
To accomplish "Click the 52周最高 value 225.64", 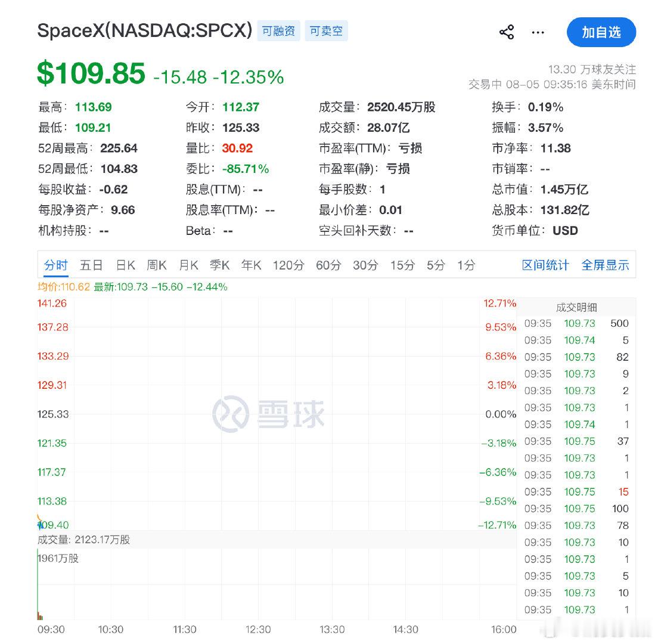I will click(x=119, y=148).
